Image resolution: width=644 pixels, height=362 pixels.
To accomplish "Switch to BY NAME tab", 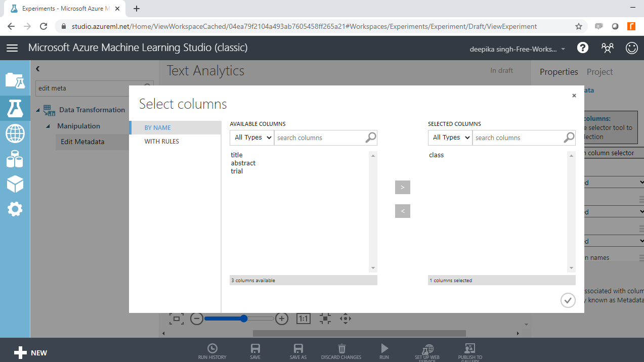I will pos(175,127).
